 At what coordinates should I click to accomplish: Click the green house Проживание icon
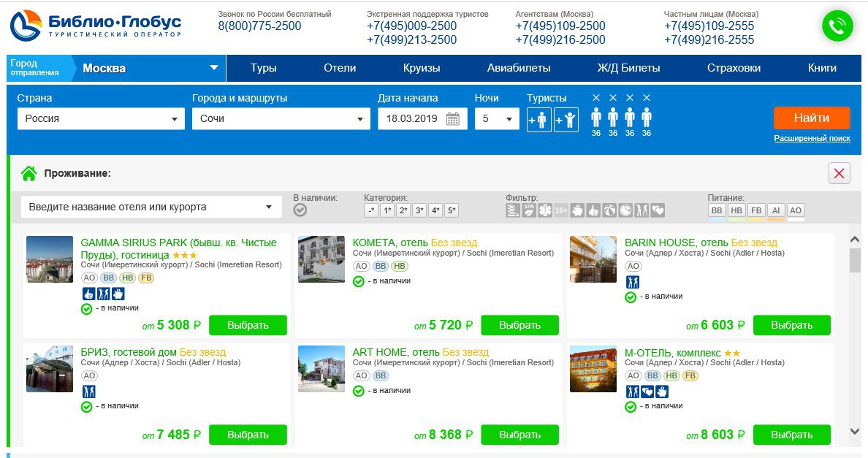point(28,174)
